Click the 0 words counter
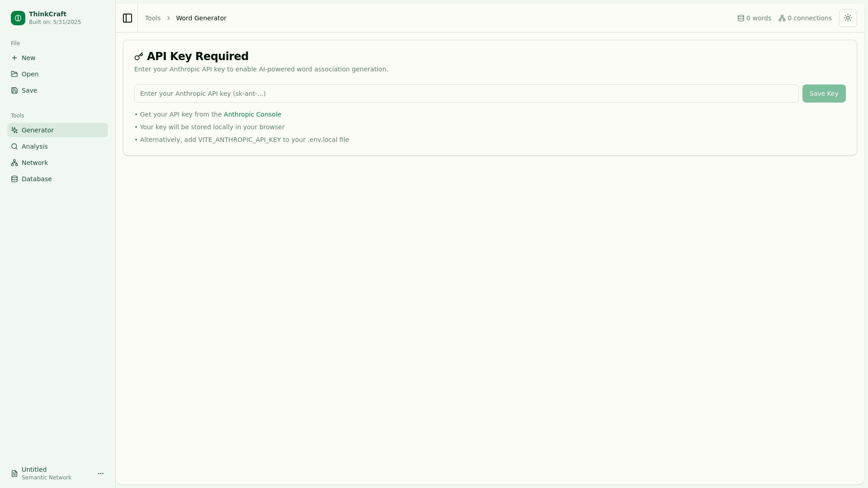The image size is (868, 488). point(754,18)
